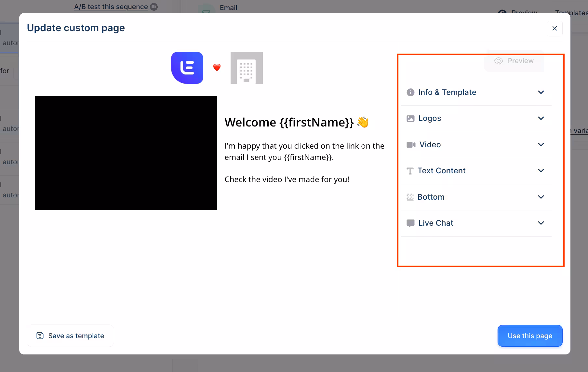
Task: Click the gray company building placeholder logo
Action: pyautogui.click(x=247, y=68)
